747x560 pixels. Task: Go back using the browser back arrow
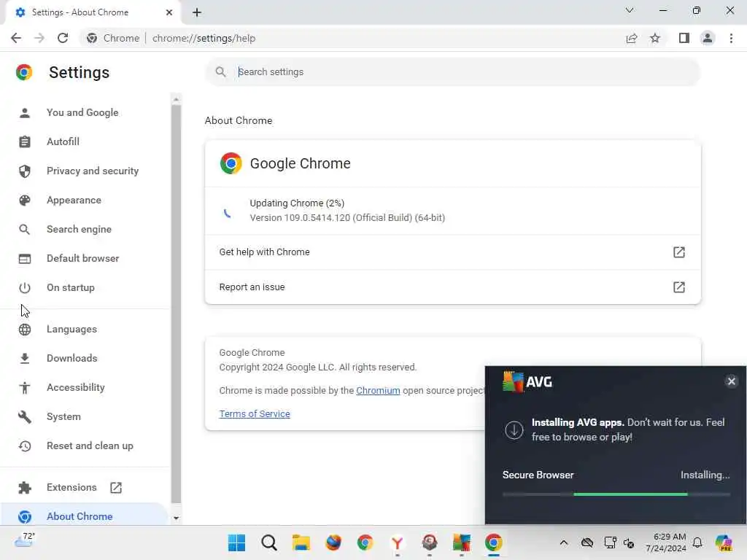(16, 38)
